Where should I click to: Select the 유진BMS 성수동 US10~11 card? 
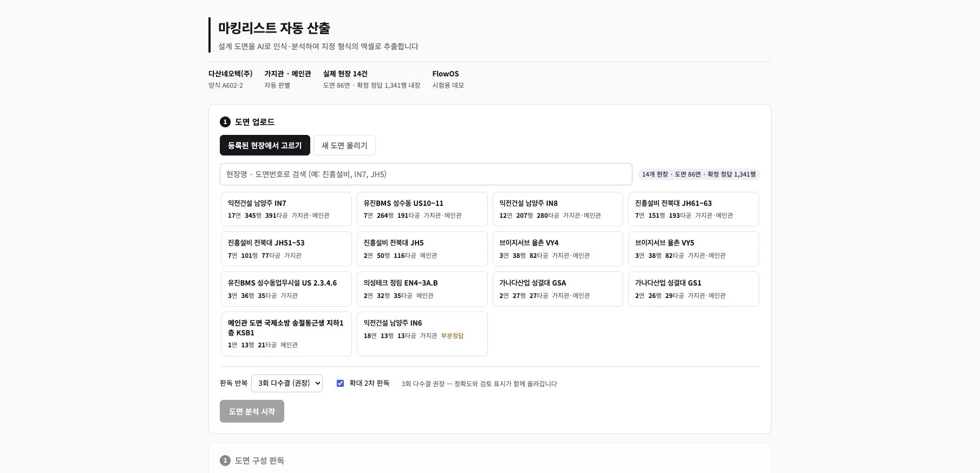(422, 209)
